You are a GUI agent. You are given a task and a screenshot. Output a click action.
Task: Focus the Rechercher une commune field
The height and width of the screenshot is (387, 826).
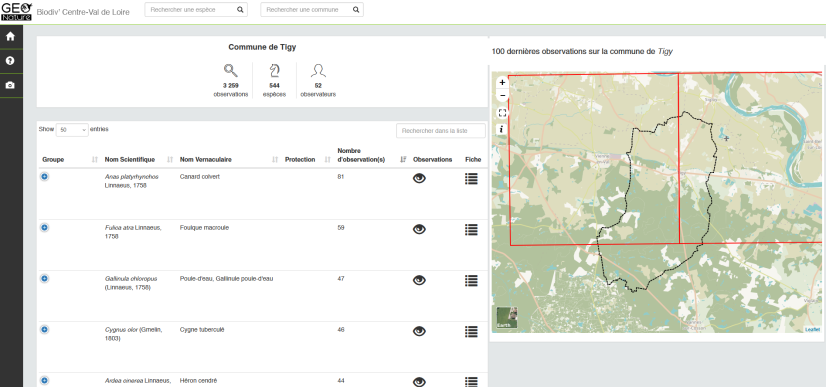point(312,9)
